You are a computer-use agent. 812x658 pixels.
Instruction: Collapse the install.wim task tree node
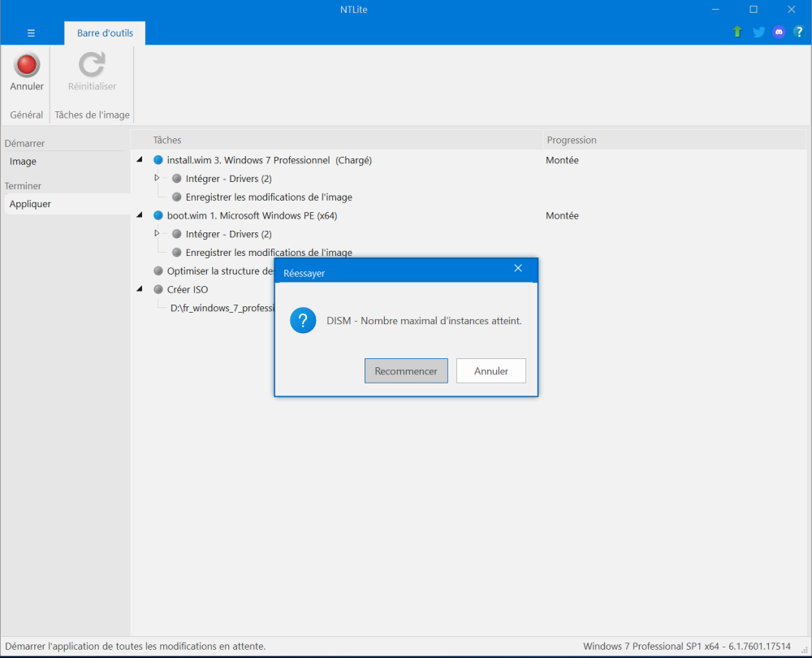point(140,160)
